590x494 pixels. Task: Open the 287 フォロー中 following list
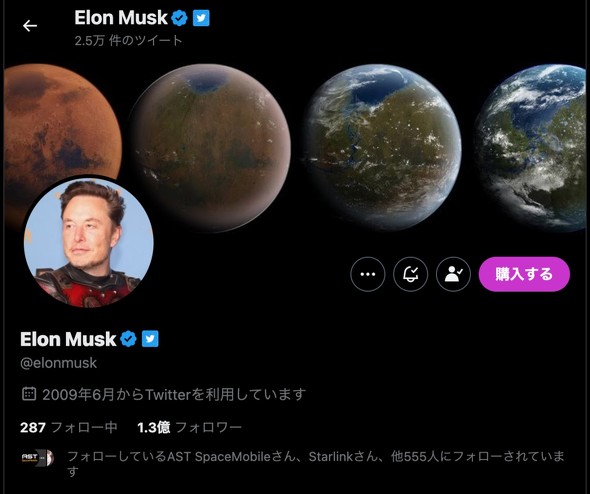pyautogui.click(x=69, y=427)
